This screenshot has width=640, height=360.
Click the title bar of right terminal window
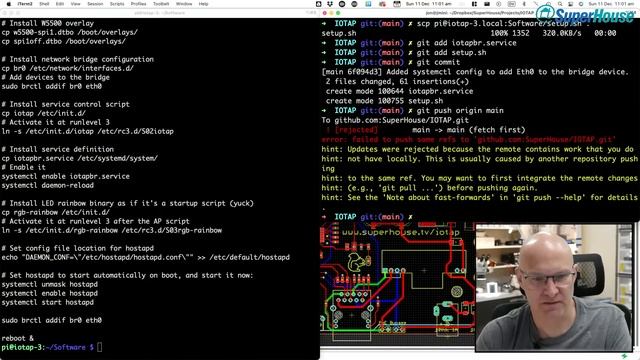point(480,13)
